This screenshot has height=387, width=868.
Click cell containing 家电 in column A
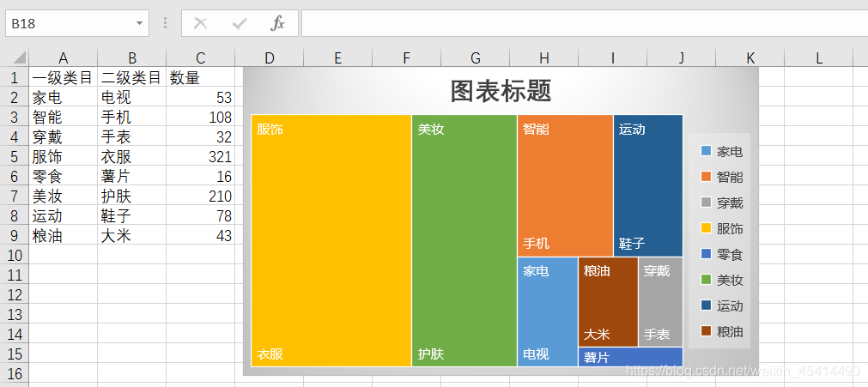tap(64, 98)
